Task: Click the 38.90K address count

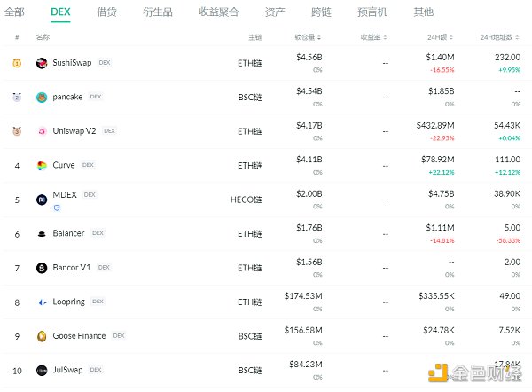Action: [507, 194]
